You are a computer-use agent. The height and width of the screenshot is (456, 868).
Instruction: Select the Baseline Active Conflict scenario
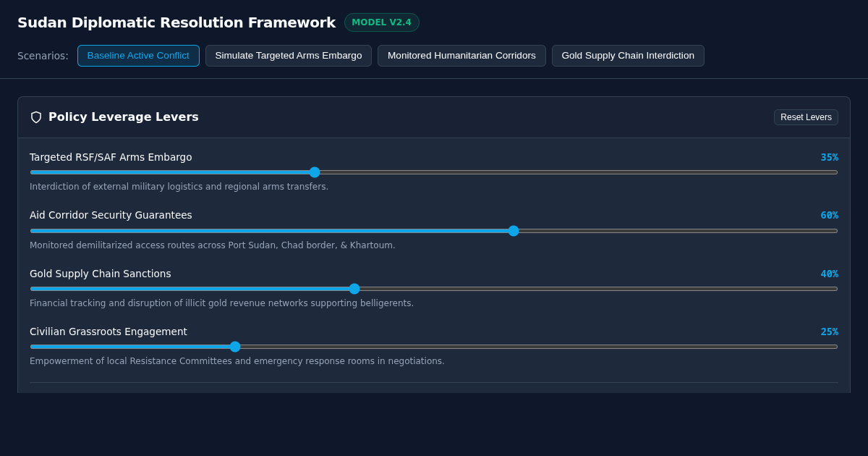[138, 56]
